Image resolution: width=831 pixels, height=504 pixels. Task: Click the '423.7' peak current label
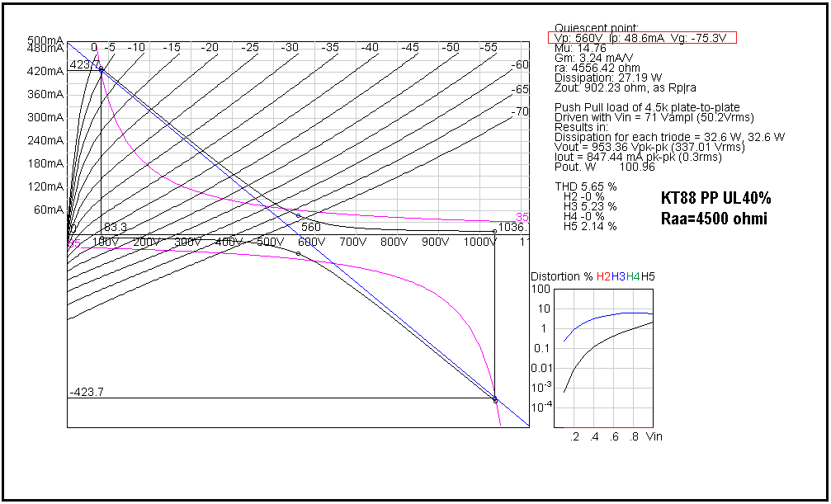click(83, 66)
